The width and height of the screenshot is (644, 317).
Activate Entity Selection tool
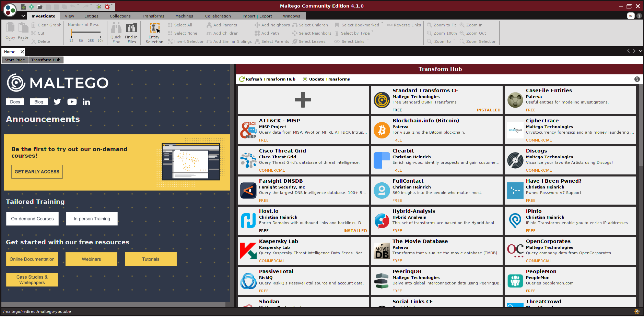(154, 33)
